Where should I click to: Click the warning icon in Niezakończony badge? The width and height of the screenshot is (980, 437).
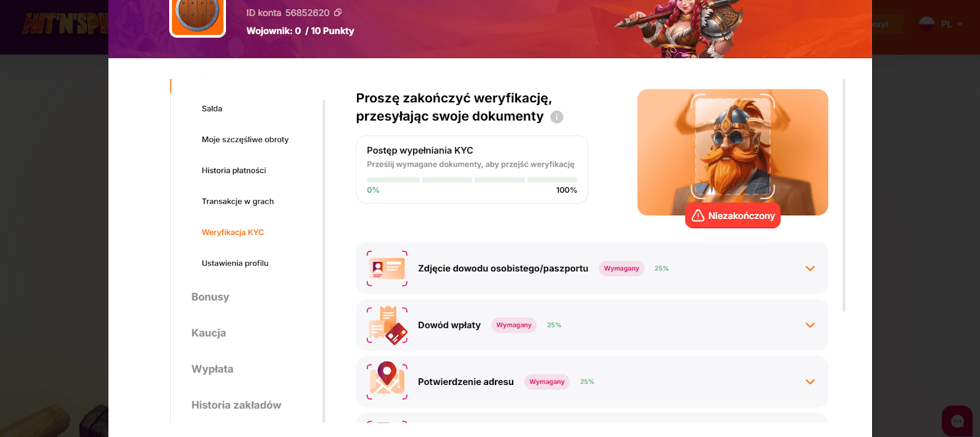click(698, 216)
